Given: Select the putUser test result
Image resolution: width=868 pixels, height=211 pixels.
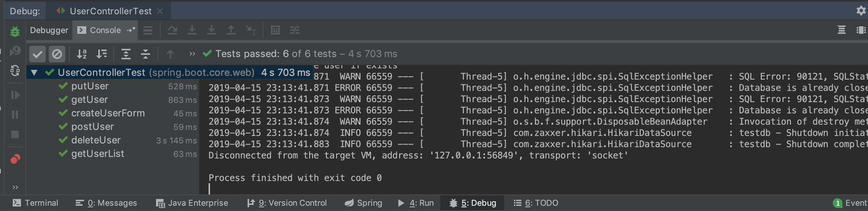Looking at the screenshot, I should (113, 86).
